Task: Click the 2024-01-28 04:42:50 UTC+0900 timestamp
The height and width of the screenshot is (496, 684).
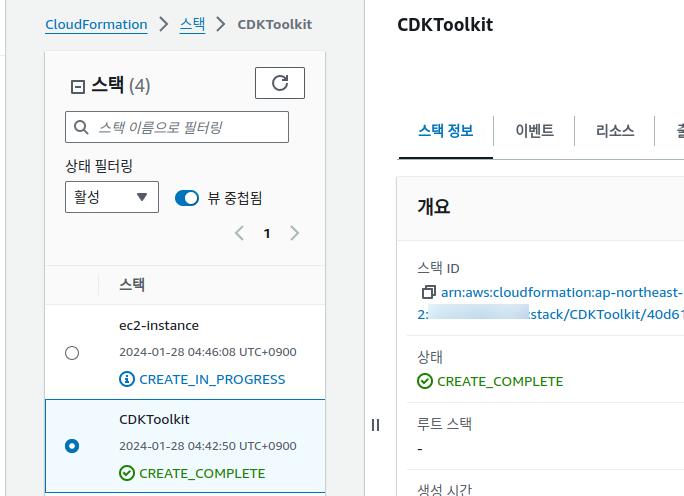Action: tap(208, 446)
